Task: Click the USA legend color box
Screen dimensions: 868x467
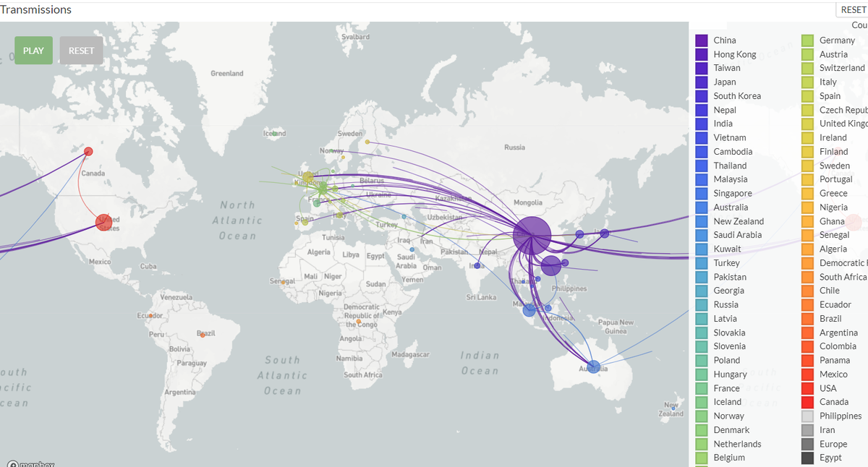Action: point(807,388)
